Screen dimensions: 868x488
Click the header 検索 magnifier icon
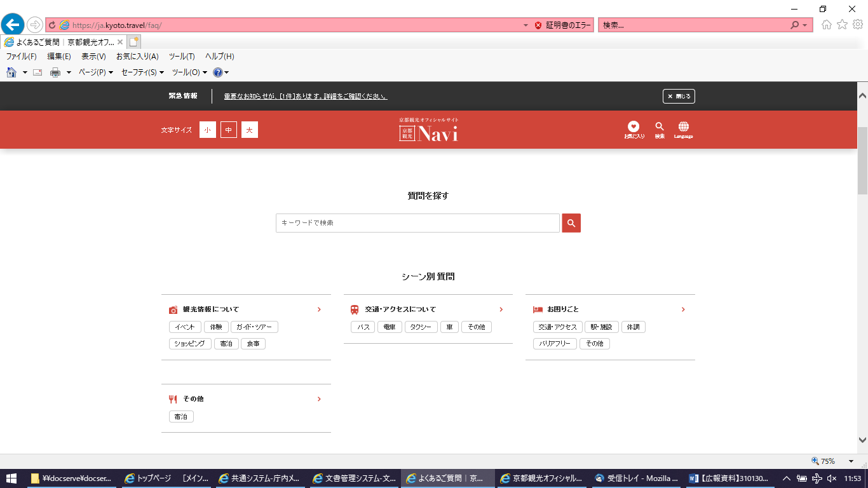click(660, 127)
